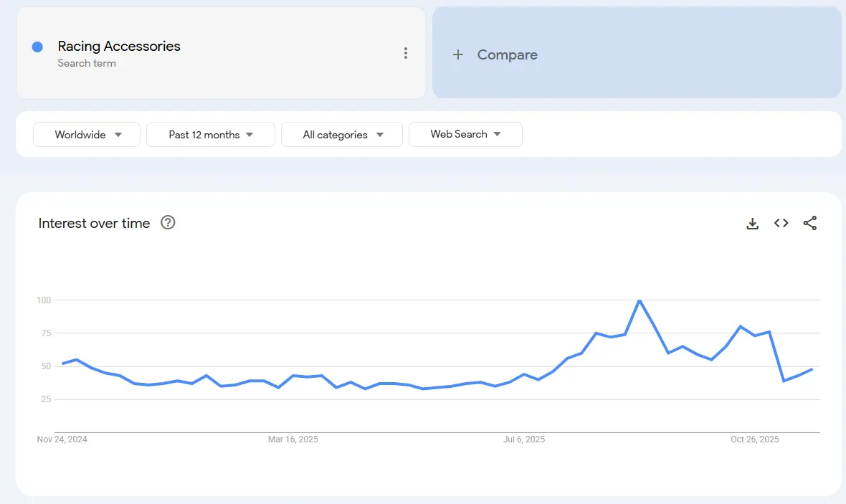
Task: Click the Jul 6, 2025 axis label
Action: tap(524, 439)
